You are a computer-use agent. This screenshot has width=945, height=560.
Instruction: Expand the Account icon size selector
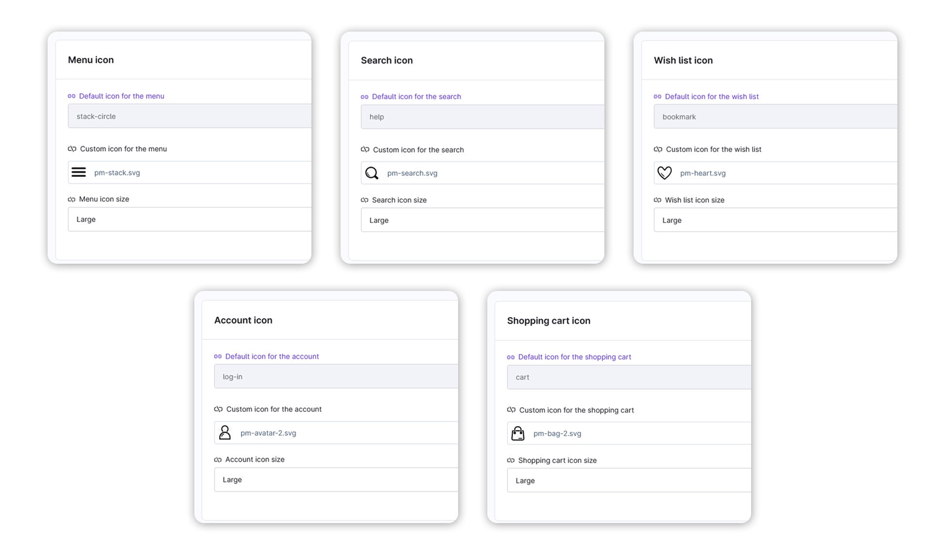click(x=336, y=480)
